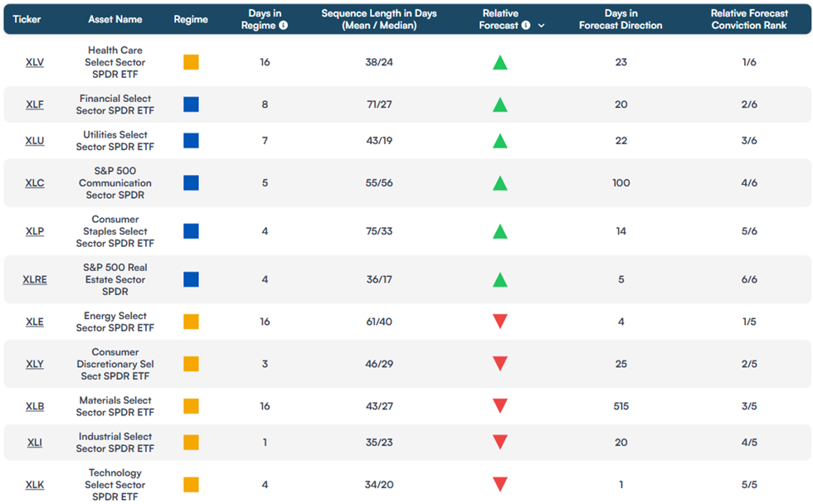The width and height of the screenshot is (813, 504).
Task: Click the red down arrow for XLE
Action: [499, 321]
